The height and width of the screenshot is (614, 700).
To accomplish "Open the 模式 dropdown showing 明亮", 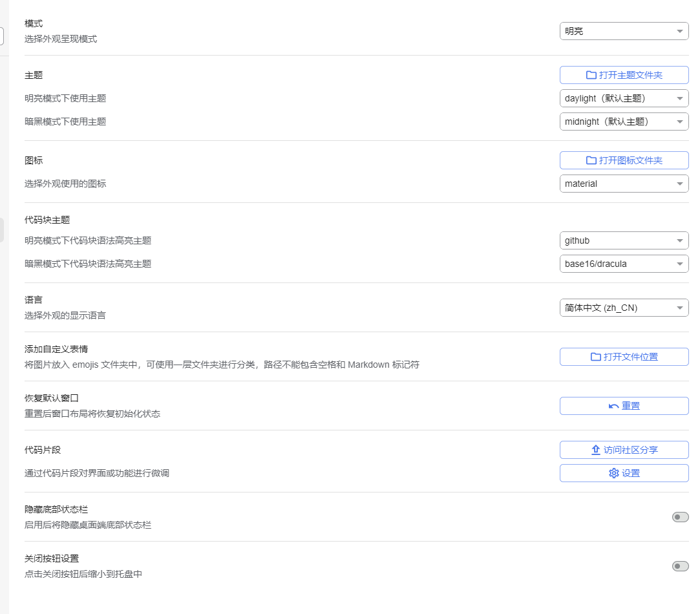I will point(624,31).
